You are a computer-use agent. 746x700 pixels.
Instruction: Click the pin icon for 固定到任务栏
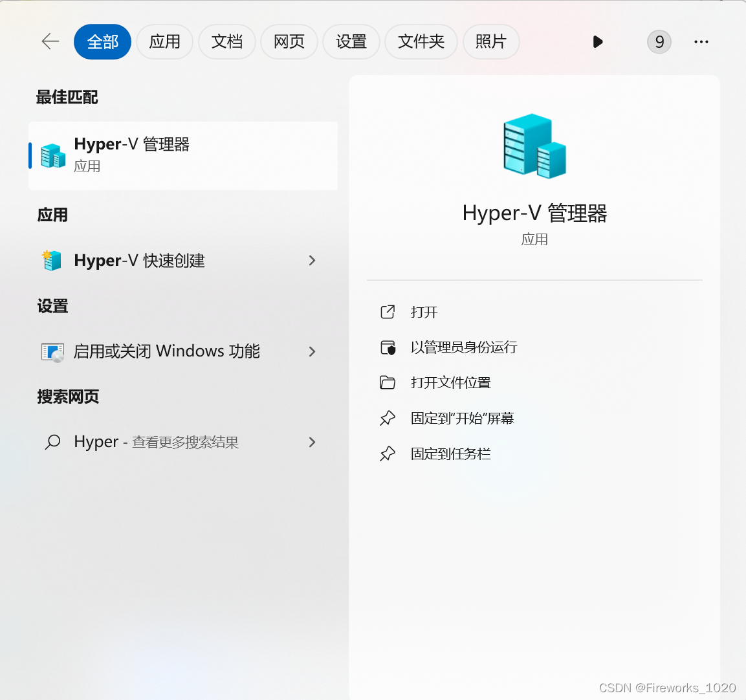[388, 454]
